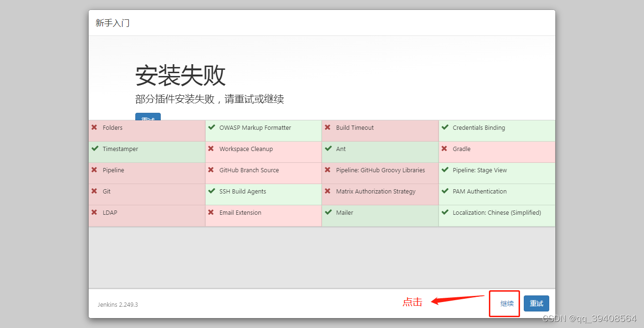644x328 pixels.
Task: Click the failed icon beside the Pipeline plugin
Action: pos(94,170)
